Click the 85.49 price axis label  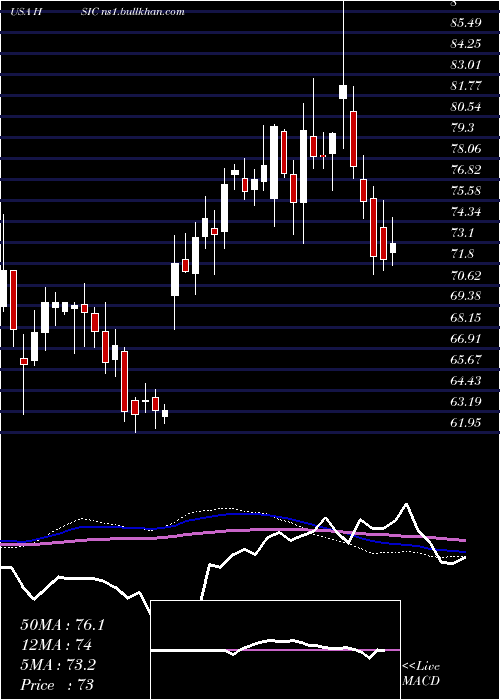466,22
